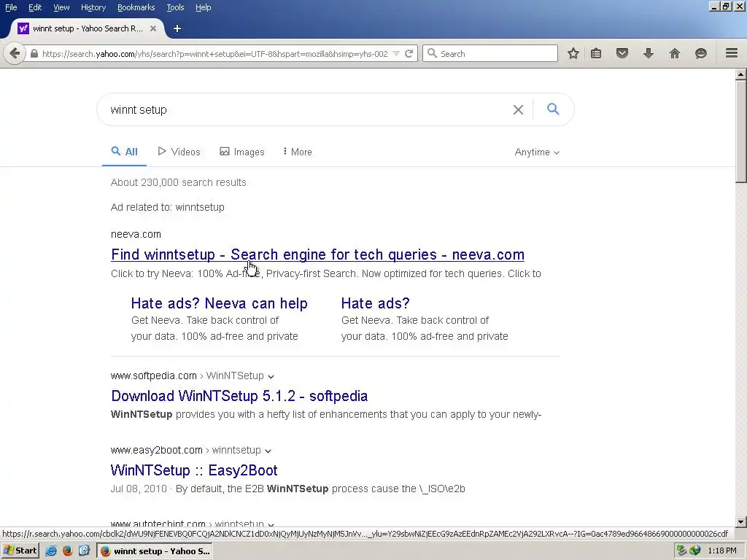The image size is (747, 560).
Task: Open a new tab with plus button
Action: point(177,28)
